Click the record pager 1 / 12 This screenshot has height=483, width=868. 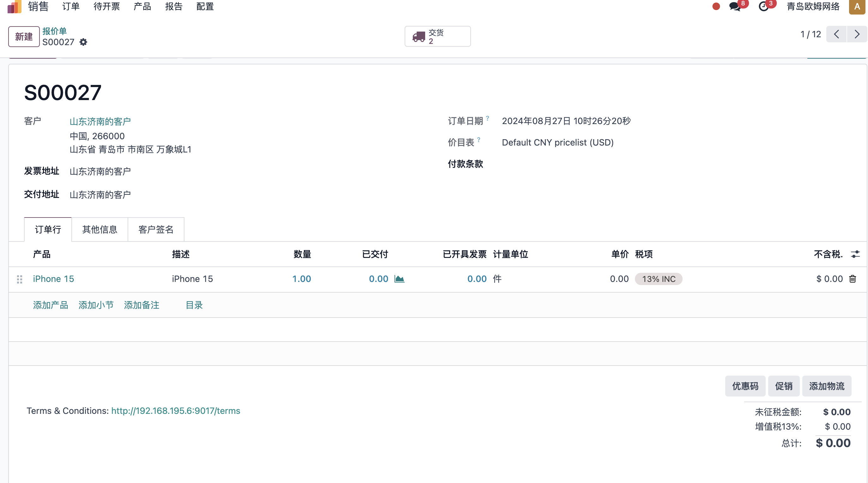pos(811,34)
